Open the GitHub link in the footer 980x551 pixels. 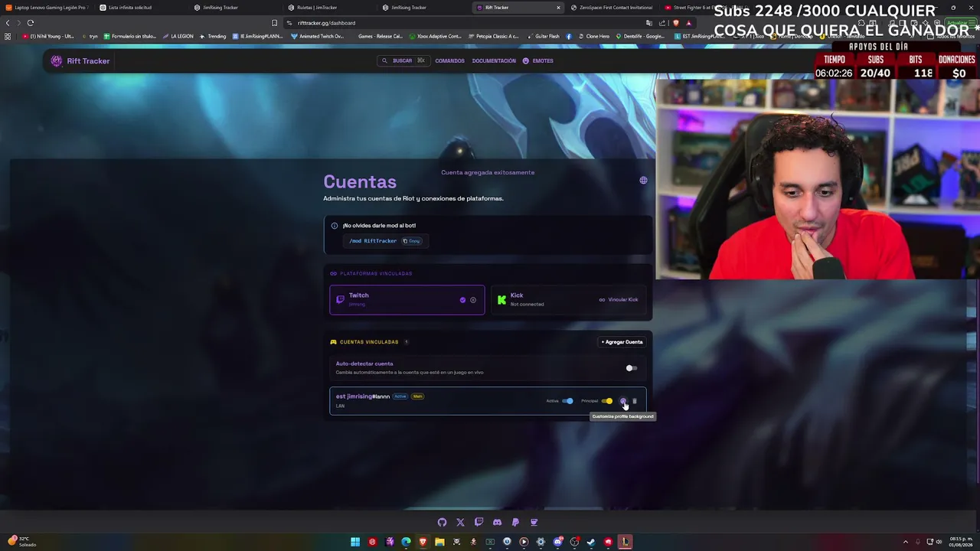[x=442, y=522]
